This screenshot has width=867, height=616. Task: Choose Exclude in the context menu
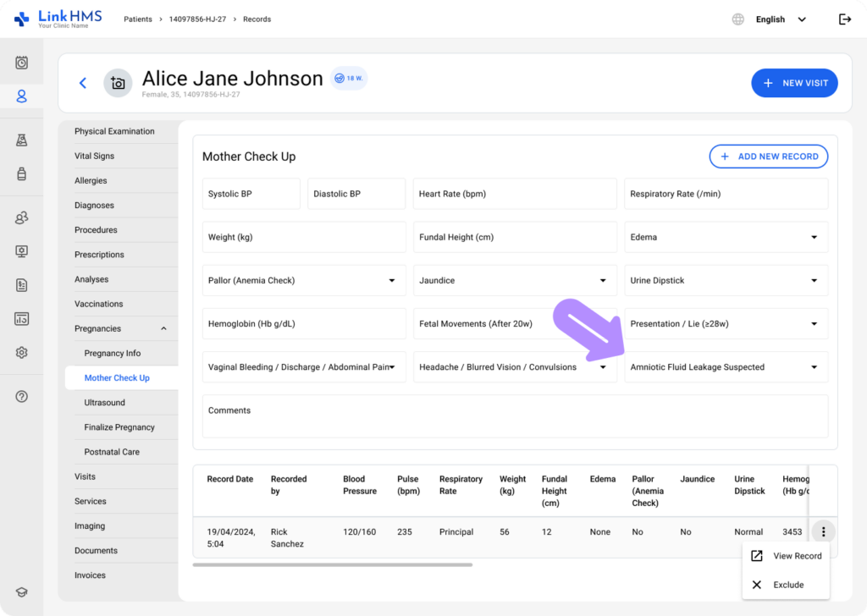787,585
